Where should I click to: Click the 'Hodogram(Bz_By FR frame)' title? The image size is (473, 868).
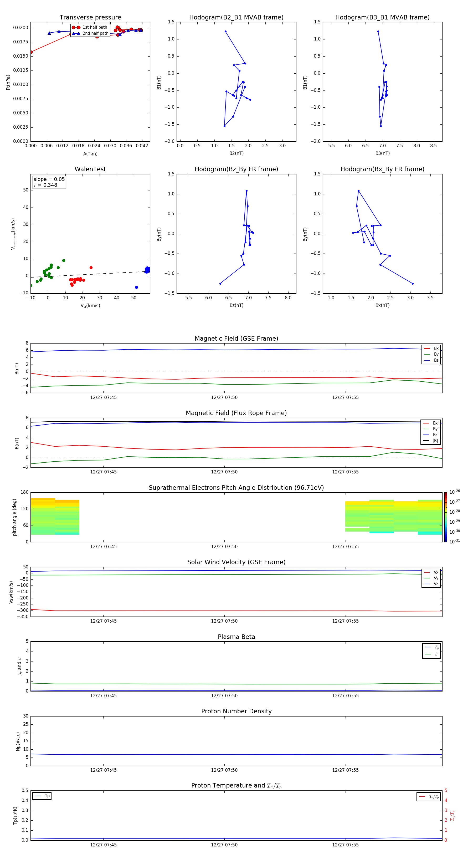pyautogui.click(x=236, y=169)
